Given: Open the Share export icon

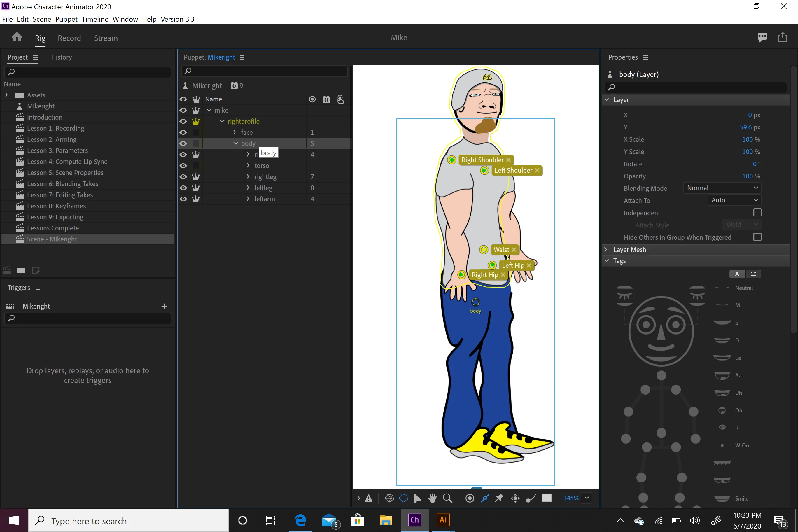Looking at the screenshot, I should (x=782, y=37).
